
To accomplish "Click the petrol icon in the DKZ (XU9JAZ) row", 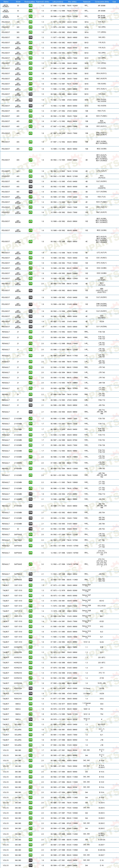I will (x=30, y=279).
